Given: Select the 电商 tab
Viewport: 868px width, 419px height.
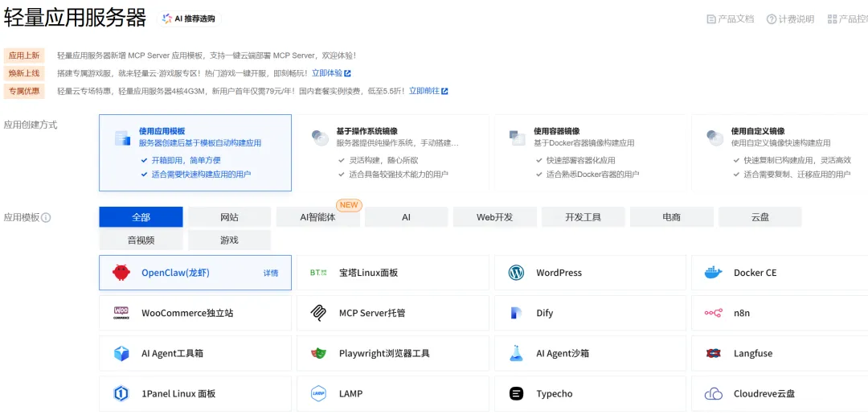Looking at the screenshot, I should (671, 217).
